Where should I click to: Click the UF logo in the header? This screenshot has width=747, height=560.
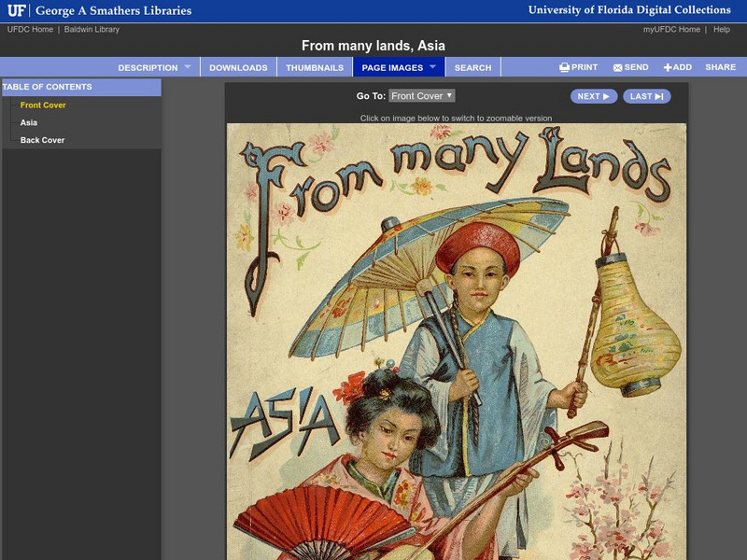click(x=16, y=10)
